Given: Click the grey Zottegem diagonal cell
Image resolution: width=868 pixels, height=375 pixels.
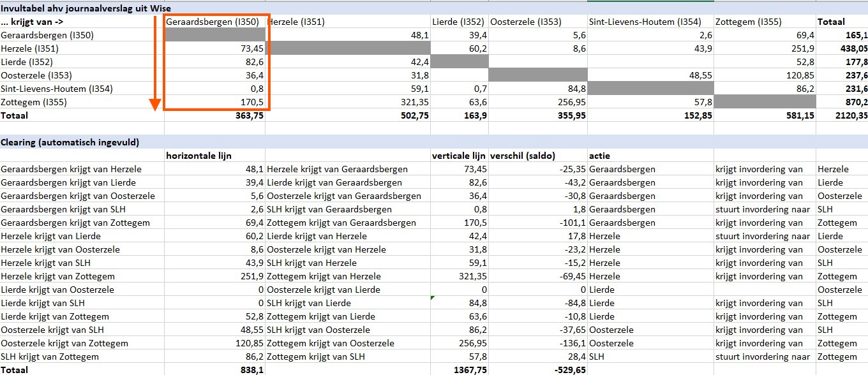Looking at the screenshot, I should (x=764, y=102).
